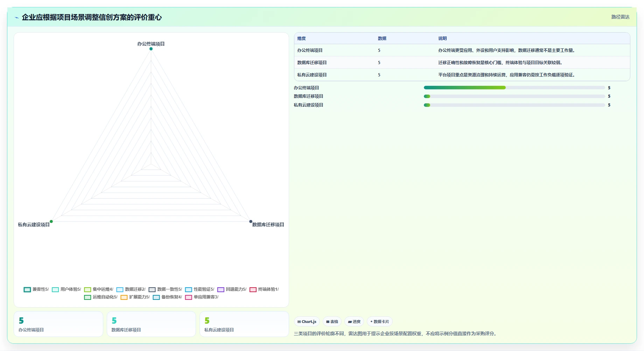Click the 表格 chip
Viewport: 644px width, 351px height.
(332, 322)
